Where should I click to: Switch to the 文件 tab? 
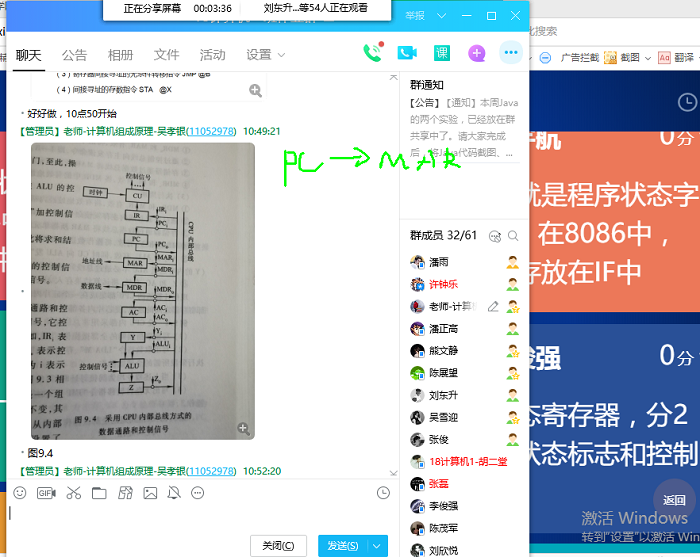[166, 55]
